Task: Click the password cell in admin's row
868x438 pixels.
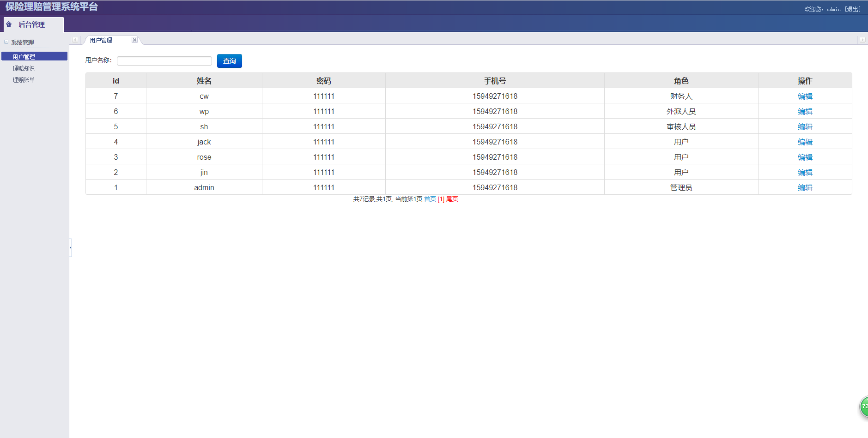Action: (324, 187)
